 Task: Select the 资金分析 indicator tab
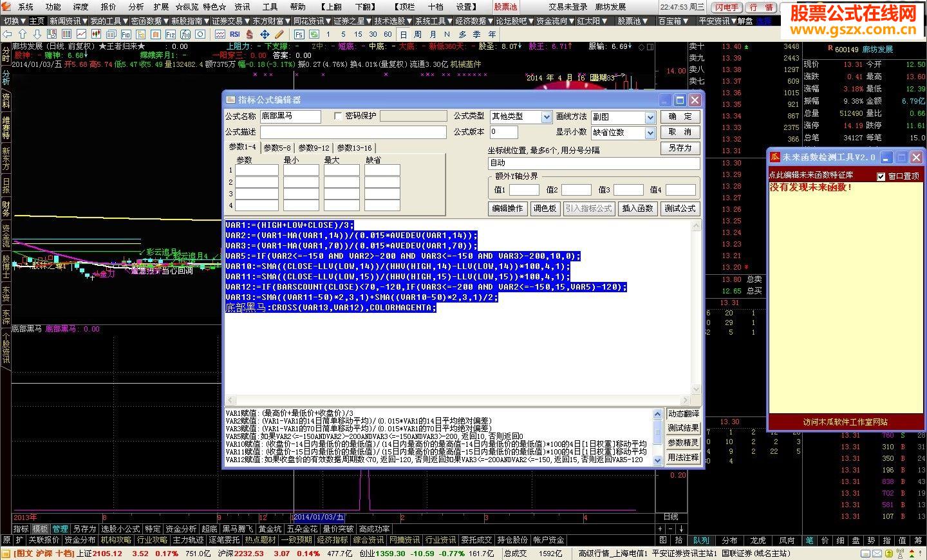point(181,529)
